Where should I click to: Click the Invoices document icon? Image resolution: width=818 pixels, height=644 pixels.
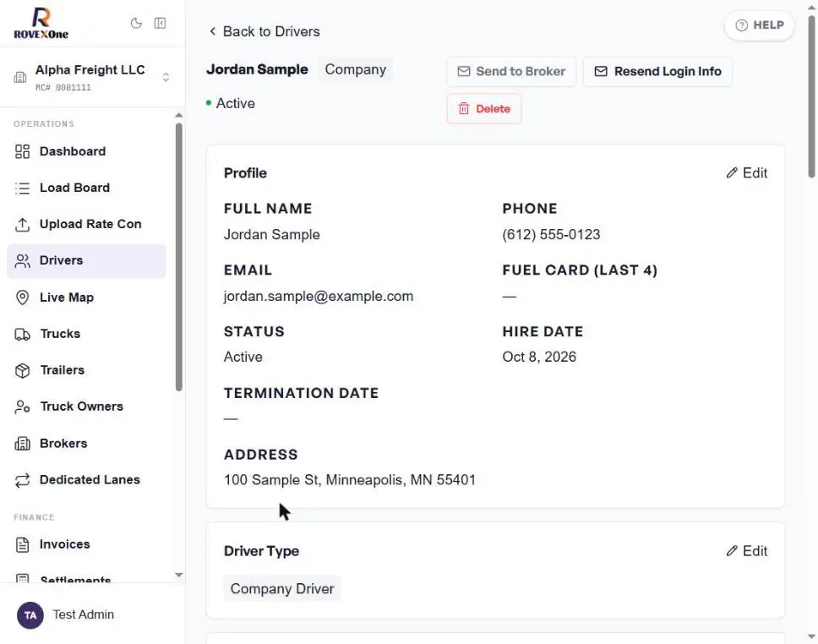[x=23, y=545]
